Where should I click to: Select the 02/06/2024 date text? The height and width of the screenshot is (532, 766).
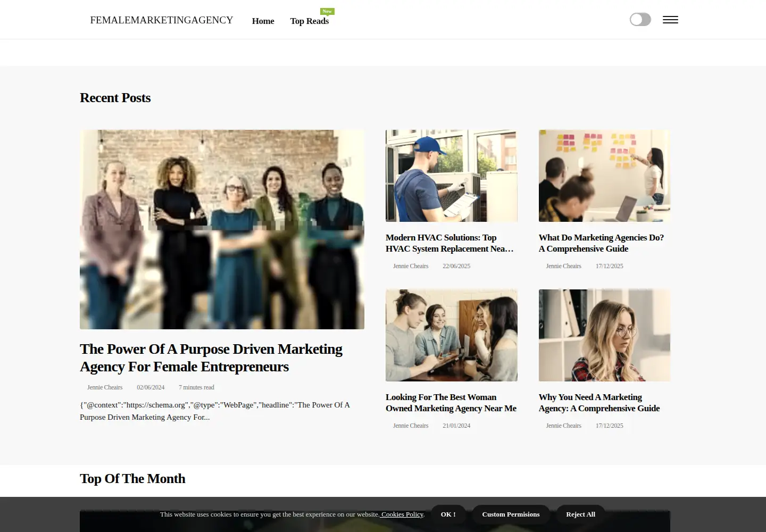tap(151, 387)
